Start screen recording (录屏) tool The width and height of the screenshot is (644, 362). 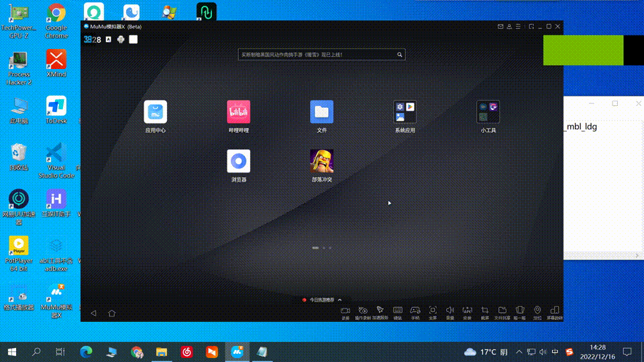click(345, 313)
